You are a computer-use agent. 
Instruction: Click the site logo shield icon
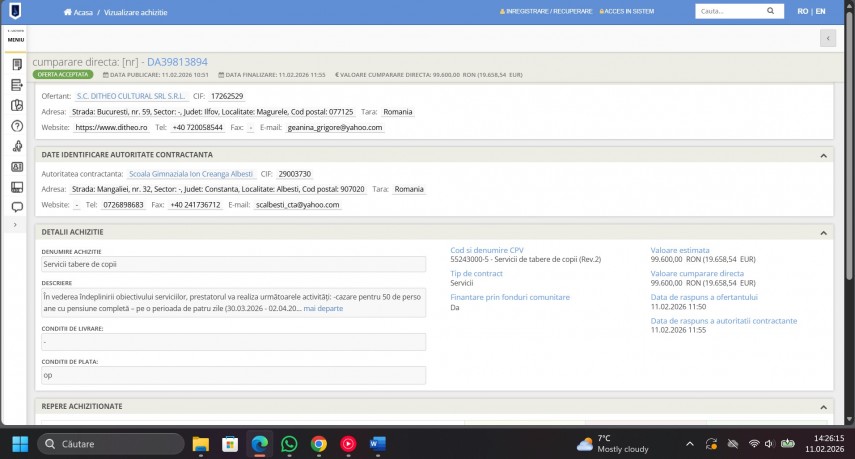(x=16, y=11)
